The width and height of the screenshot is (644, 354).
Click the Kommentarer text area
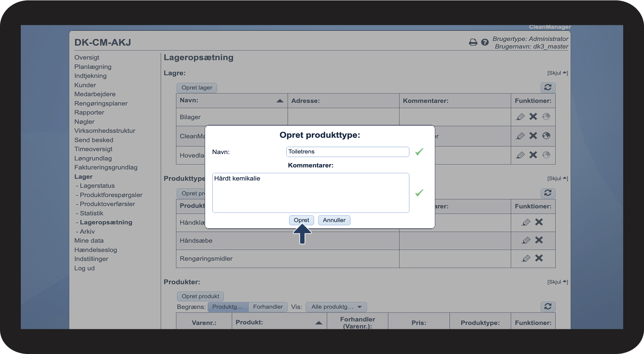pos(311,193)
